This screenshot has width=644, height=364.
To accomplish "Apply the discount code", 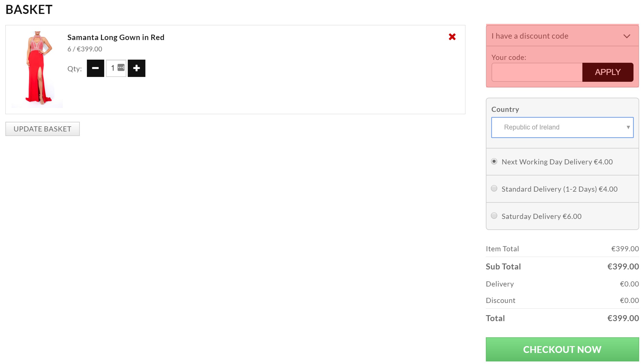I will point(608,72).
